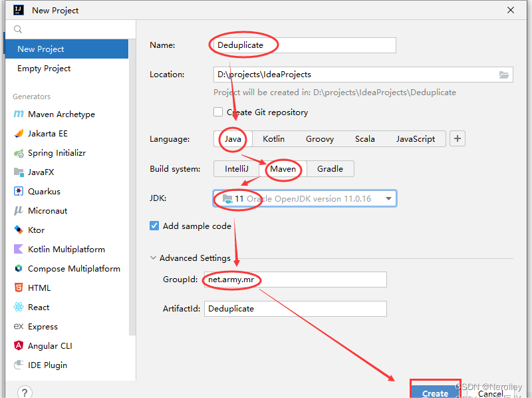Select Maven Archetype generator label
The width and height of the screenshot is (532, 398).
tap(61, 114)
